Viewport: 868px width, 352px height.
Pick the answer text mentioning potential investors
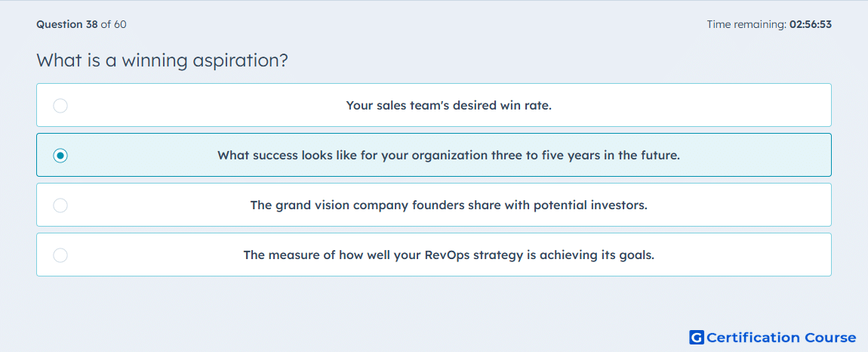[448, 205]
